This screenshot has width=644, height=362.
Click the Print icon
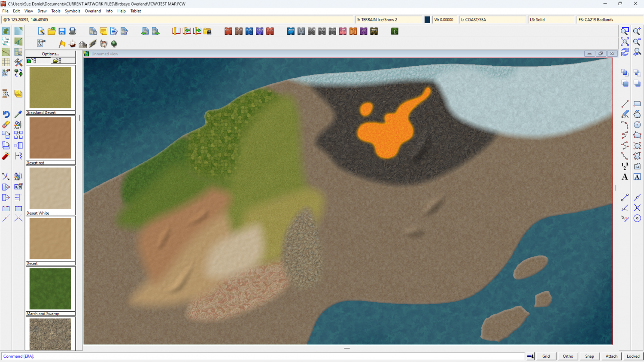tap(73, 31)
